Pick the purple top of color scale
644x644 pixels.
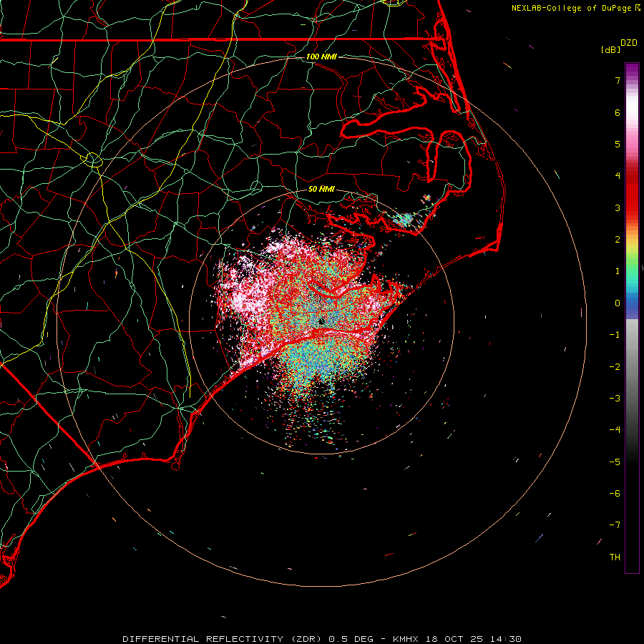click(x=632, y=70)
